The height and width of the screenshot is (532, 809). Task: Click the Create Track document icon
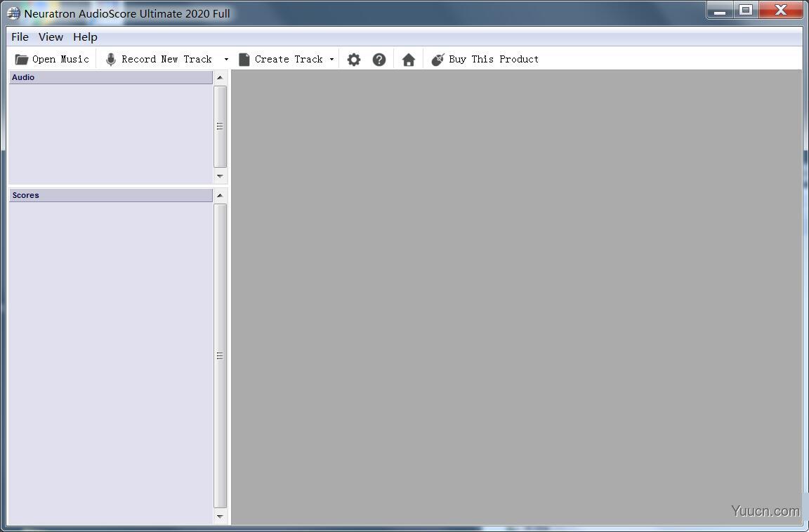244,59
